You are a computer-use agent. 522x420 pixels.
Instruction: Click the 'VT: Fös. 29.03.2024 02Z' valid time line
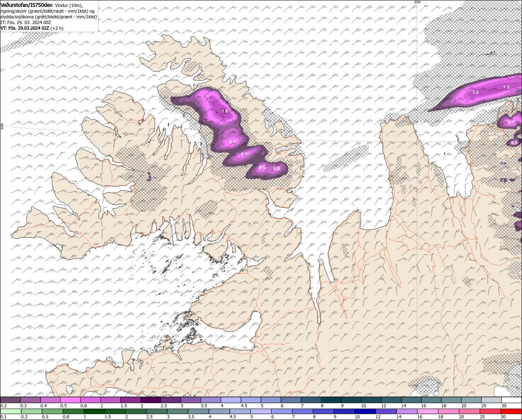[25, 28]
